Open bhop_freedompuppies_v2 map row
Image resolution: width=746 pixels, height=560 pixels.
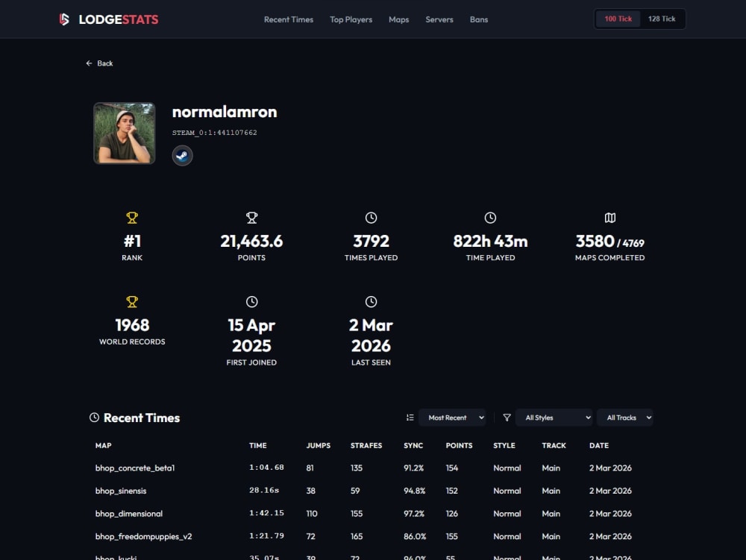coord(373,536)
